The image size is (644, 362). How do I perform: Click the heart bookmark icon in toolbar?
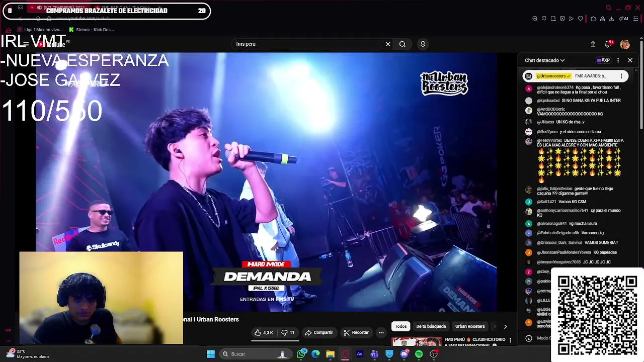[580, 19]
